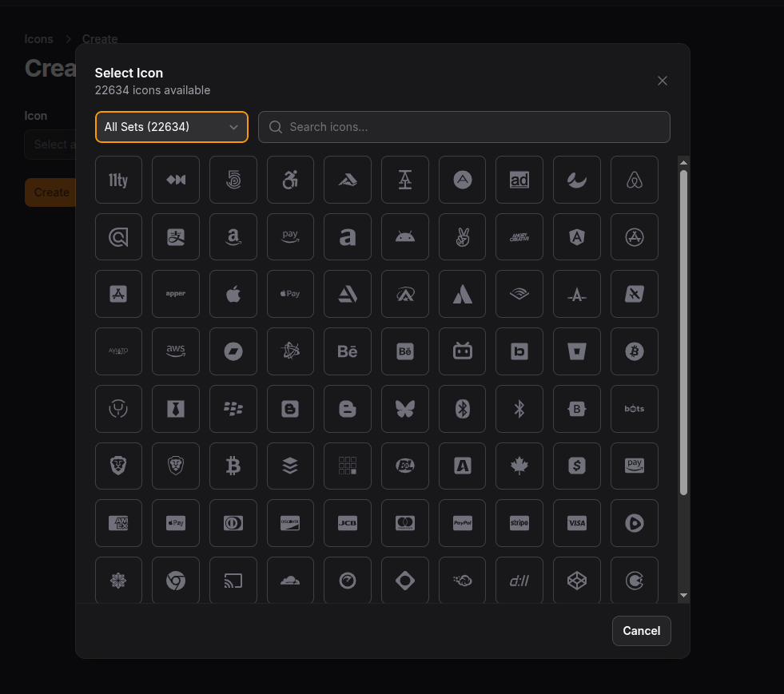Click the Behance icon
This screenshot has width=784, height=694.
pyautogui.click(x=348, y=351)
